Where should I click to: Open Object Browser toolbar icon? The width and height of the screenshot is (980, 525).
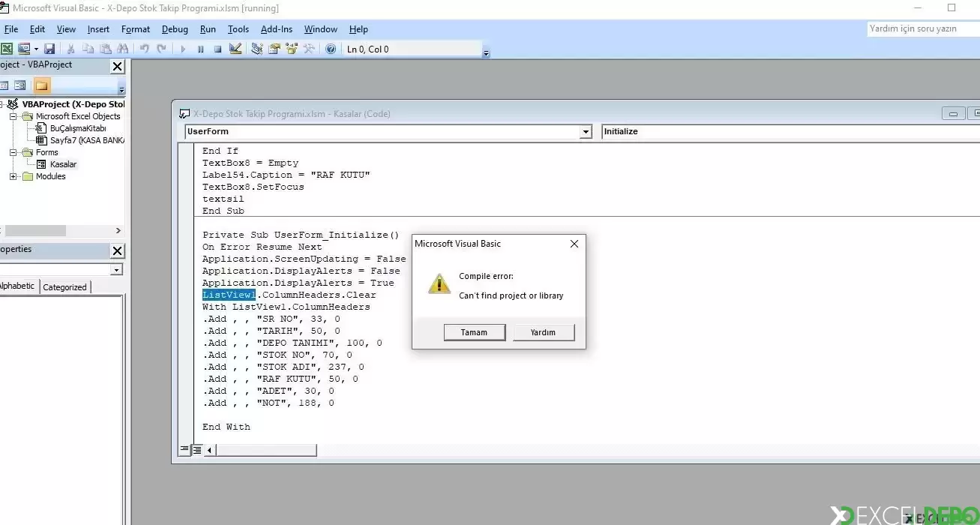click(292, 49)
